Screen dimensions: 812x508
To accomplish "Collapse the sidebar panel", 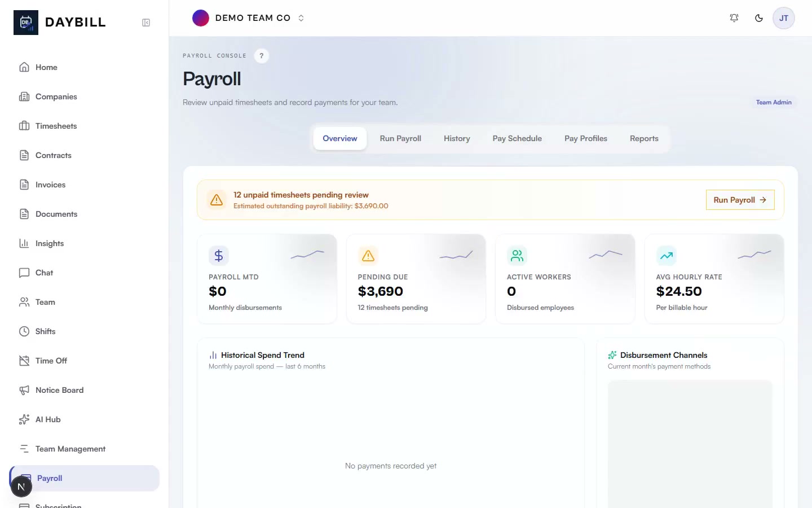I will (146, 23).
